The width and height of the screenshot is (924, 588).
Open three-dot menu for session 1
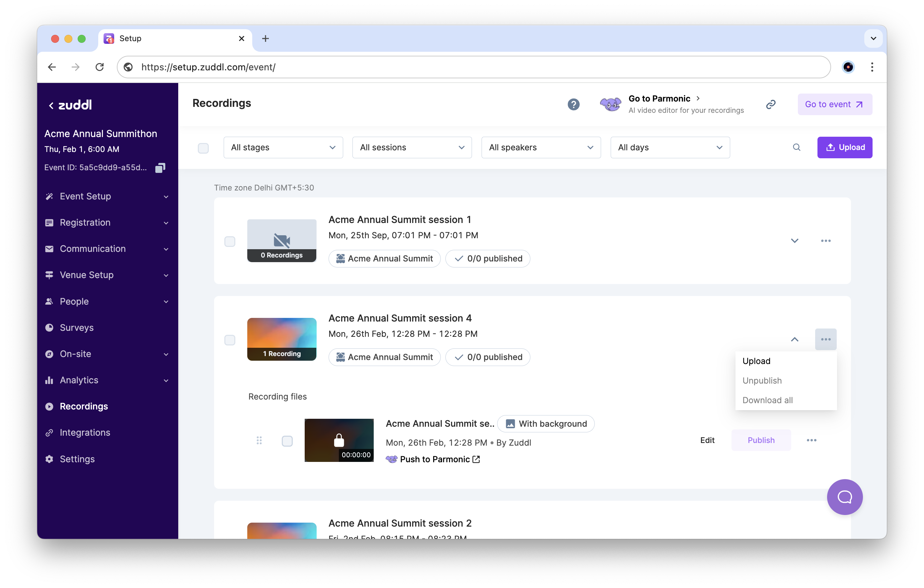(x=825, y=241)
